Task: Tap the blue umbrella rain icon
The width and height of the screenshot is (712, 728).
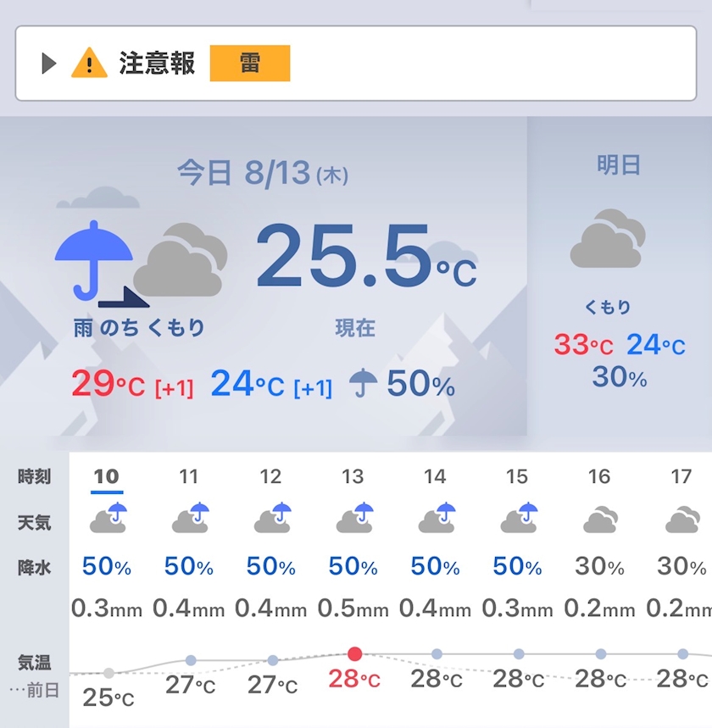Action: 94,260
